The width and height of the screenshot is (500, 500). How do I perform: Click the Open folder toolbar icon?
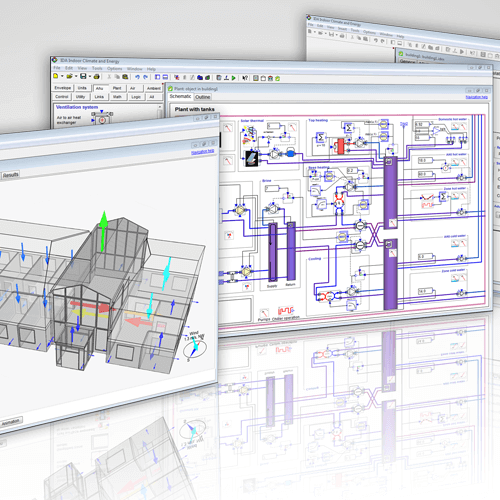click(69, 76)
